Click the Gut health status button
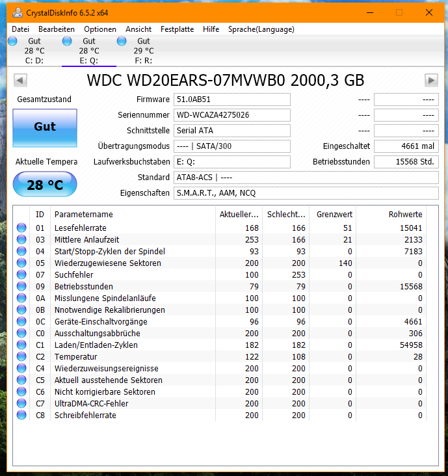Screen dimensions: 448x476 click(45, 128)
